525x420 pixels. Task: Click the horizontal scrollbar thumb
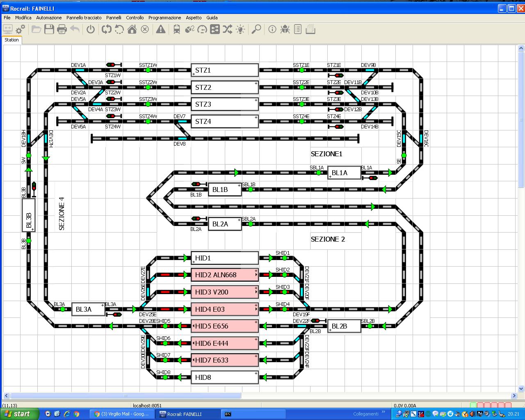[126, 396]
